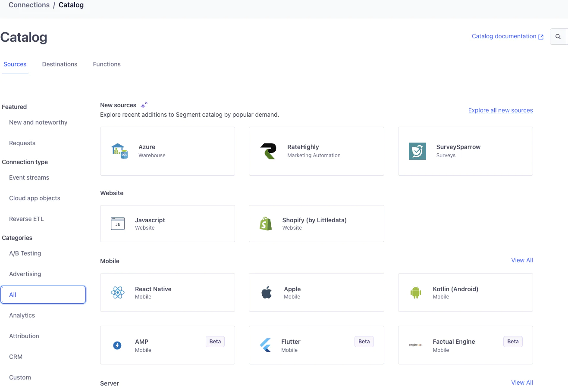Click the search magnifier icon
The image size is (568, 392).
[x=558, y=37]
